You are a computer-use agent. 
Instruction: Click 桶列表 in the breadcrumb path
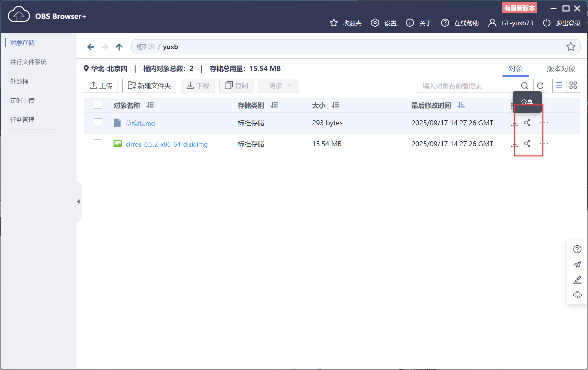pyautogui.click(x=146, y=47)
